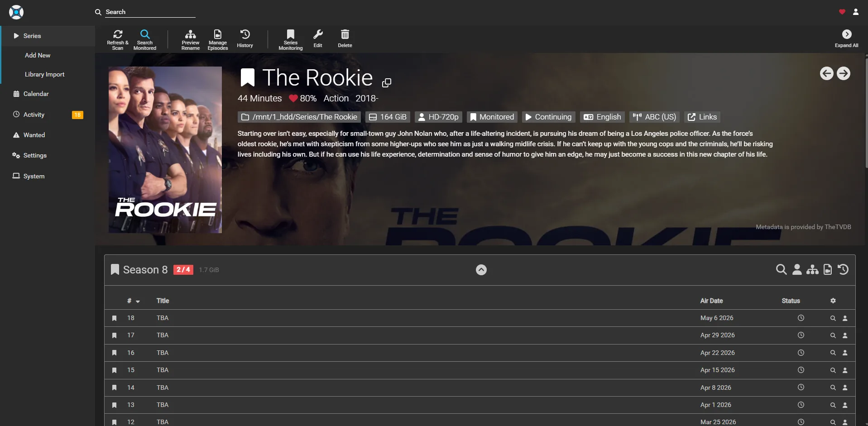Sort episodes by number column
Image resolution: width=868 pixels, height=426 pixels.
pos(134,301)
